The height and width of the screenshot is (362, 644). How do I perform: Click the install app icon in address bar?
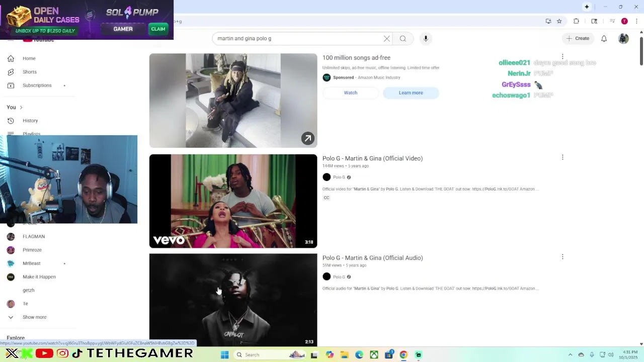tap(548, 21)
